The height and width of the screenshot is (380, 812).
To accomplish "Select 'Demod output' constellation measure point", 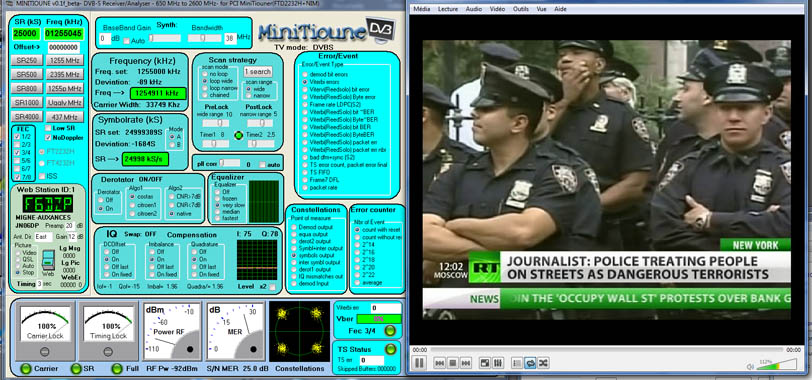I will click(293, 227).
